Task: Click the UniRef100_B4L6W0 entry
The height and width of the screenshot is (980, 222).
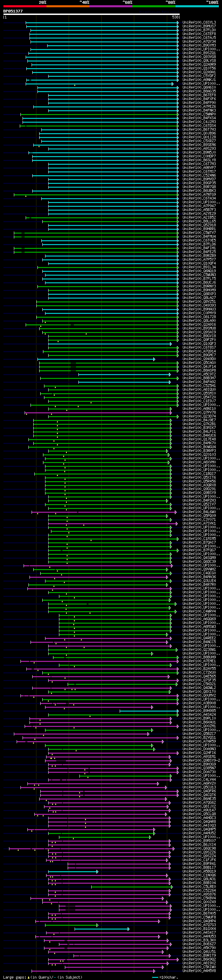Action: pyautogui.click(x=199, y=512)
